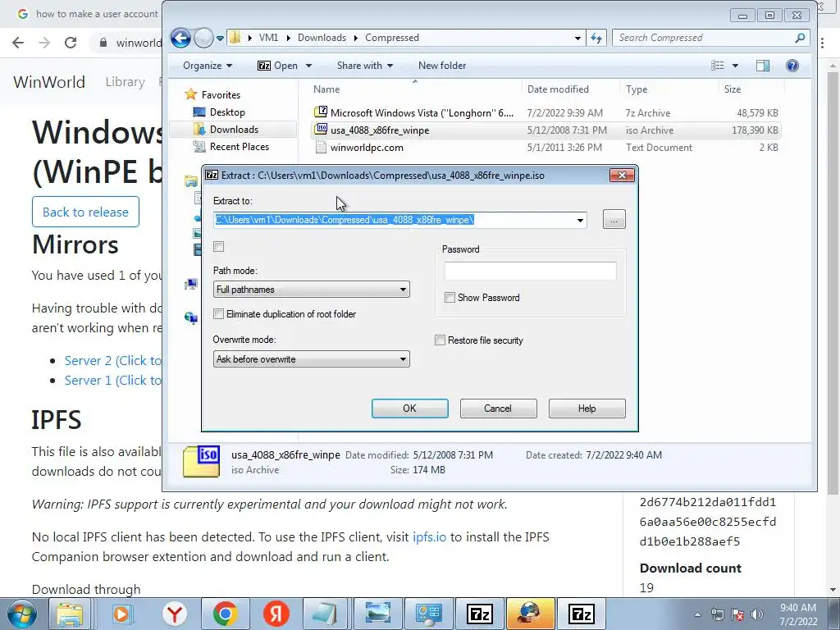Screen dimensions: 840x630
Task: Click the Explorer address bar refresh icon
Action: point(596,38)
